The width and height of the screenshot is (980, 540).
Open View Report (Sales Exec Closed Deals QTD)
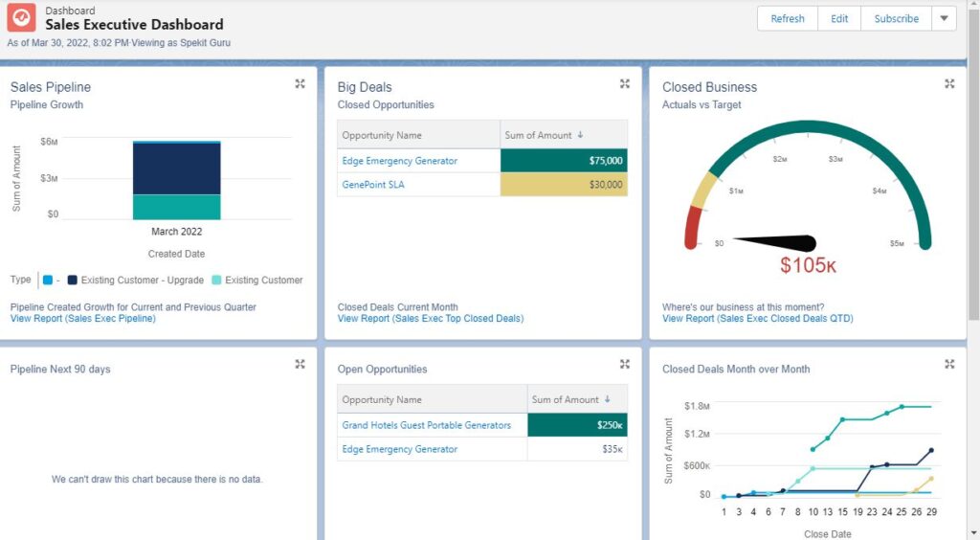758,318
